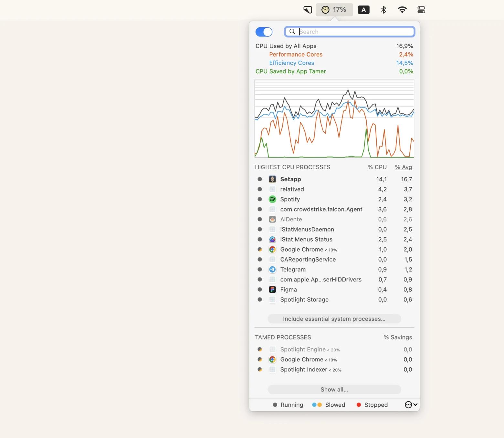Select the Figma process name
This screenshot has width=504, height=438.
tap(289, 289)
